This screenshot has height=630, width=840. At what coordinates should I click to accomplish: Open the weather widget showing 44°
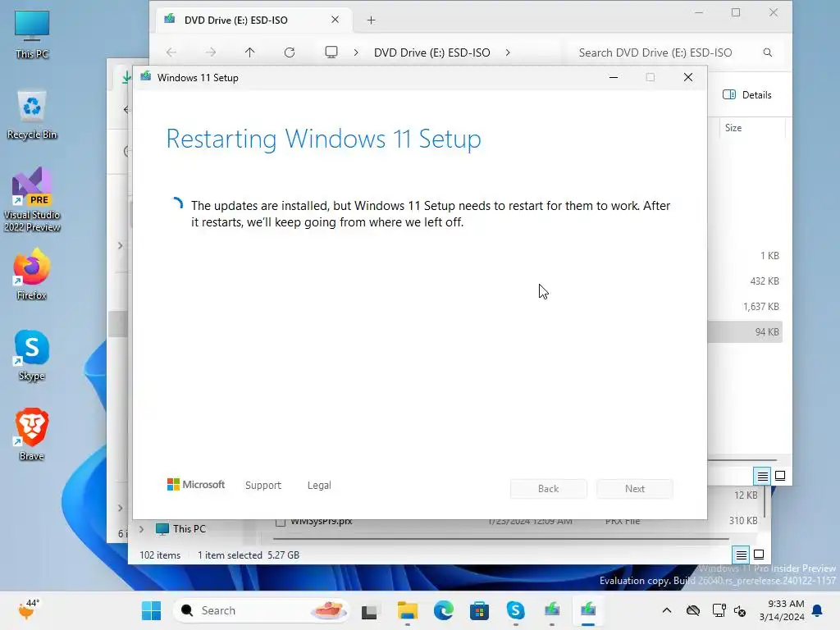pyautogui.click(x=29, y=609)
